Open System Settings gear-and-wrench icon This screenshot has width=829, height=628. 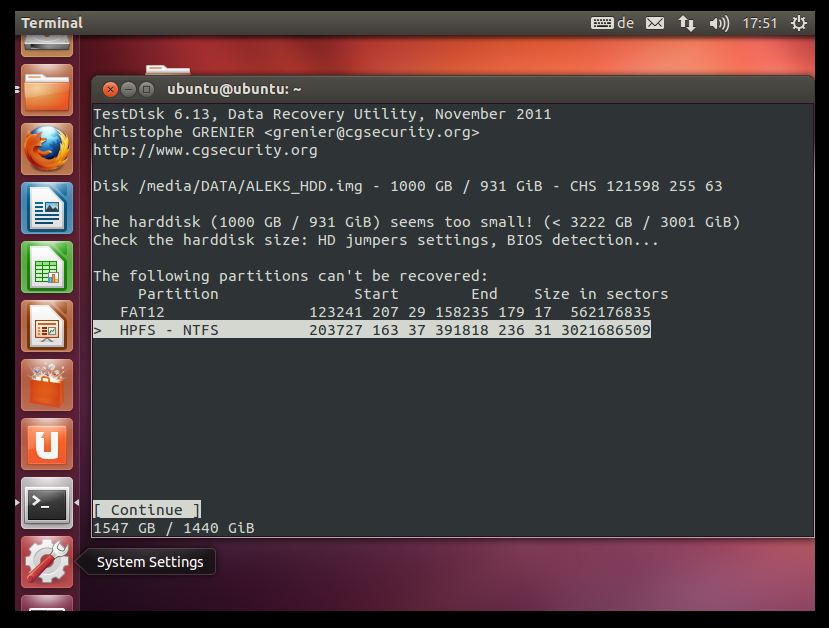[x=47, y=562]
